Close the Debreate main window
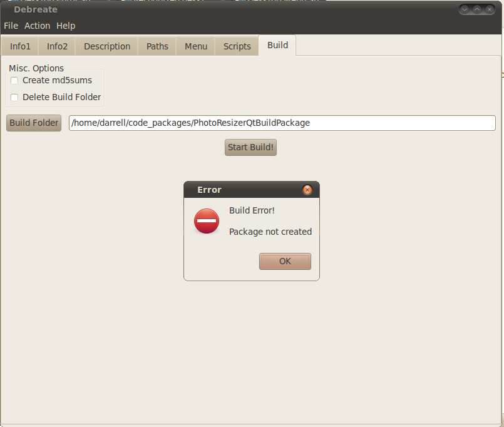The height and width of the screenshot is (427, 504). (x=489, y=9)
